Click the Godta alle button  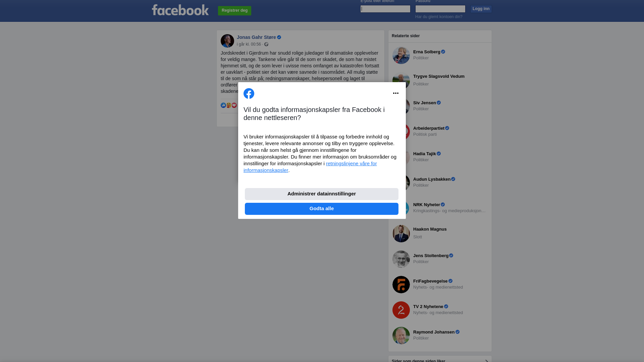322,209
